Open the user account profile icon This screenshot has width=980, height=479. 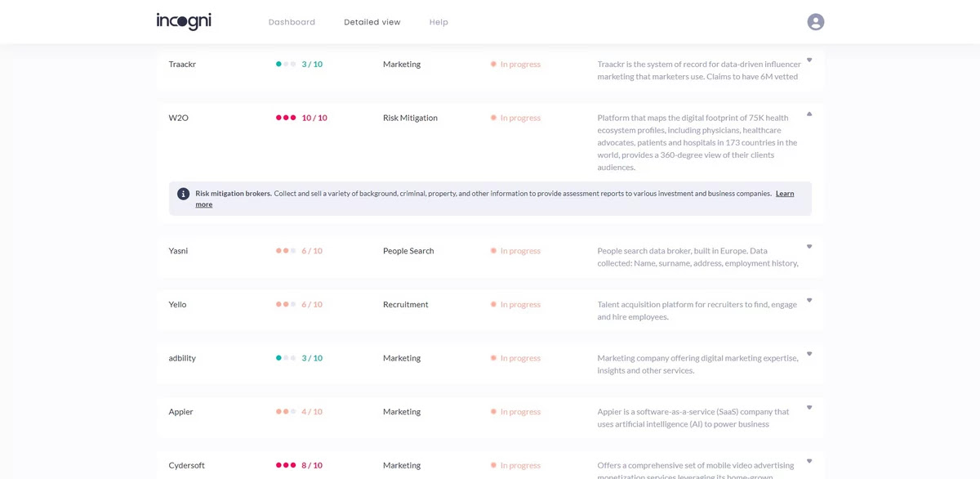(x=815, y=22)
